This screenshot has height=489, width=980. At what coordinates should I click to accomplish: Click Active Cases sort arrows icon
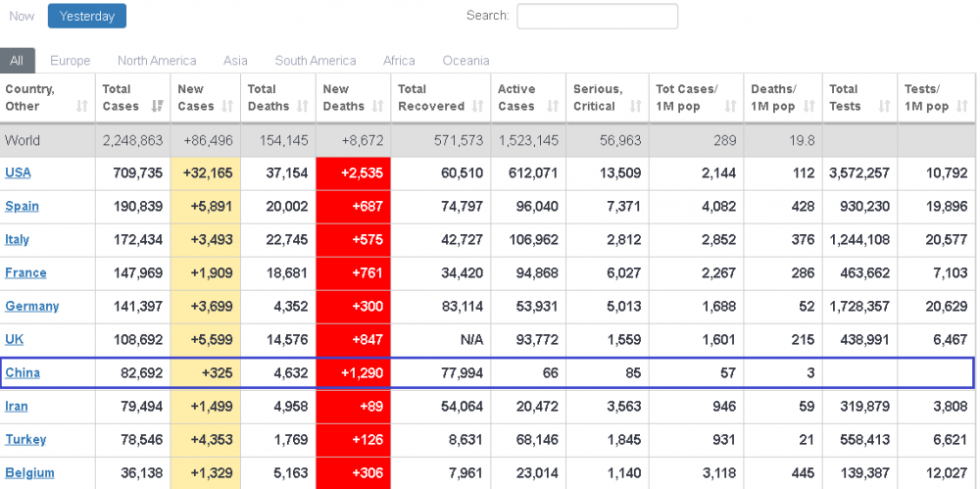point(553,106)
